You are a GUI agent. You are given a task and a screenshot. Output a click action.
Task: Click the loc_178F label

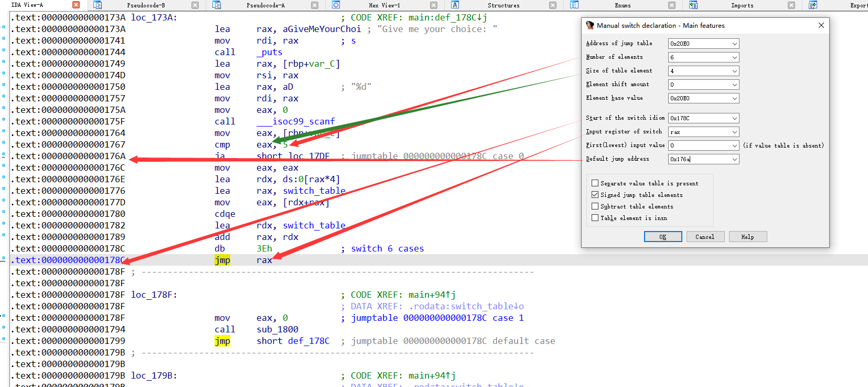[154, 295]
